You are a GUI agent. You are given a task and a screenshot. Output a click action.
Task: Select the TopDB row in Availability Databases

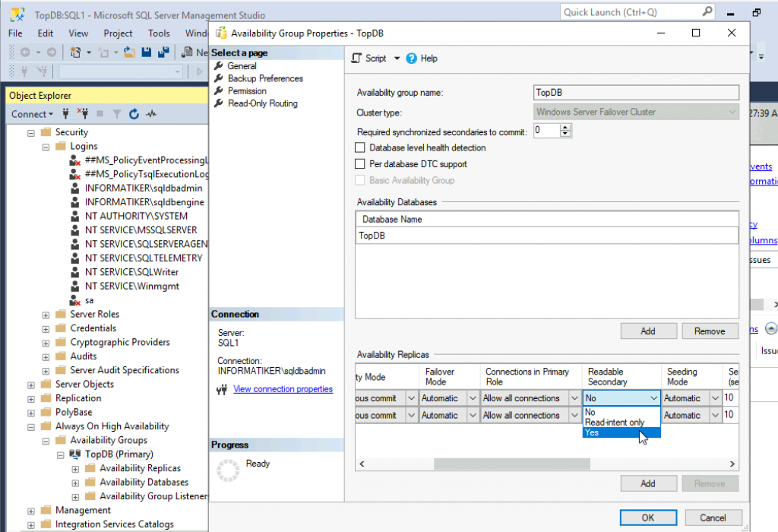[x=547, y=236]
